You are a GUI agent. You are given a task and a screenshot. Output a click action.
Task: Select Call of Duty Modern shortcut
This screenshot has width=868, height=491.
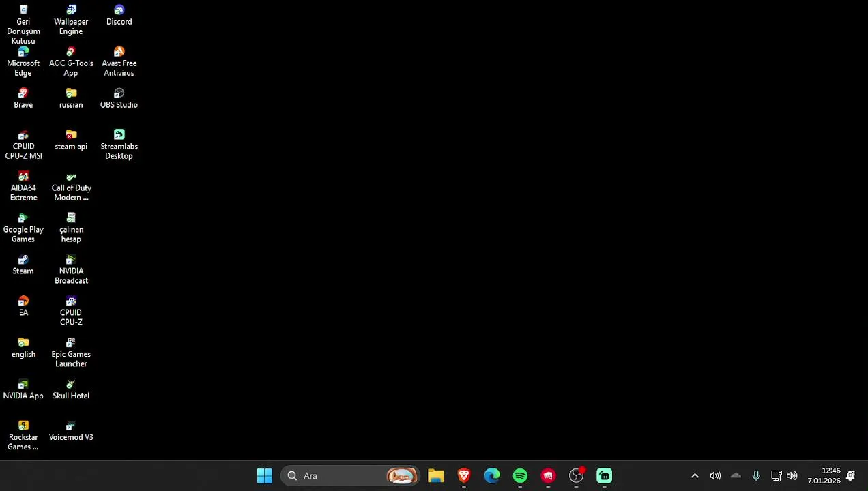[71, 186]
